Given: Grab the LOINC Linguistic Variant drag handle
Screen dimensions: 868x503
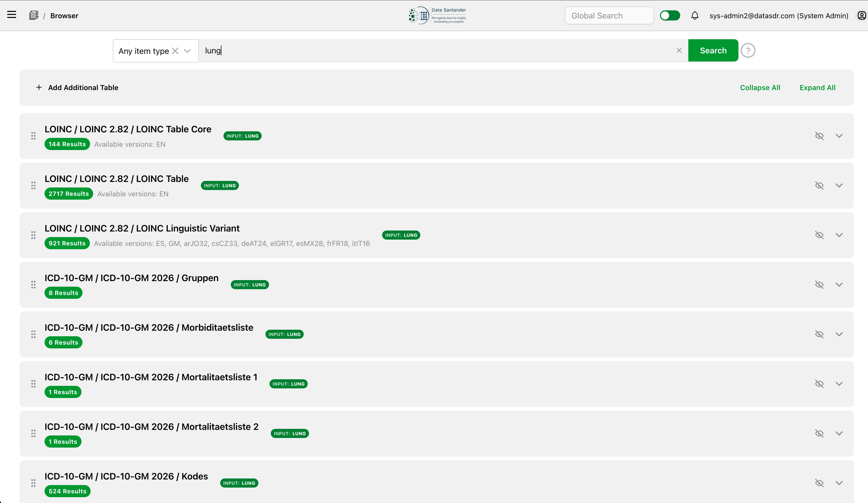Looking at the screenshot, I should pyautogui.click(x=33, y=235).
